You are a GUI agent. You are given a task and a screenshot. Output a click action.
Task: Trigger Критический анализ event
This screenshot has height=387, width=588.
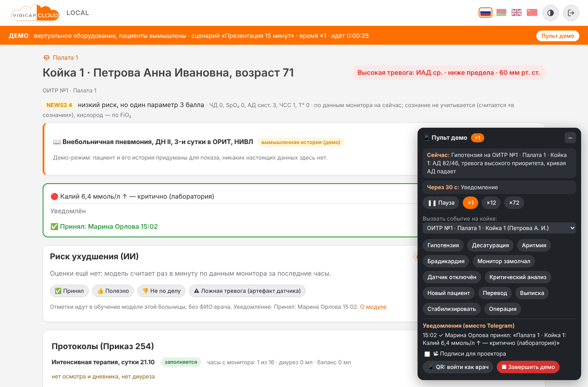[518, 277]
